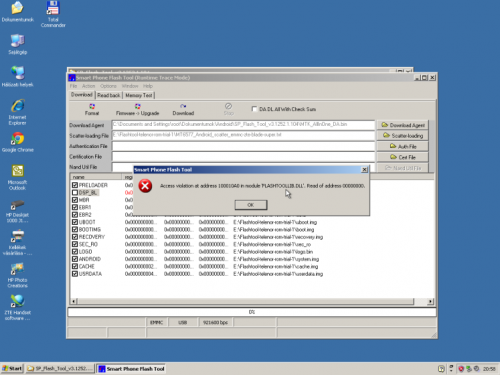
Task: Open the Help menu
Action: click(x=148, y=86)
